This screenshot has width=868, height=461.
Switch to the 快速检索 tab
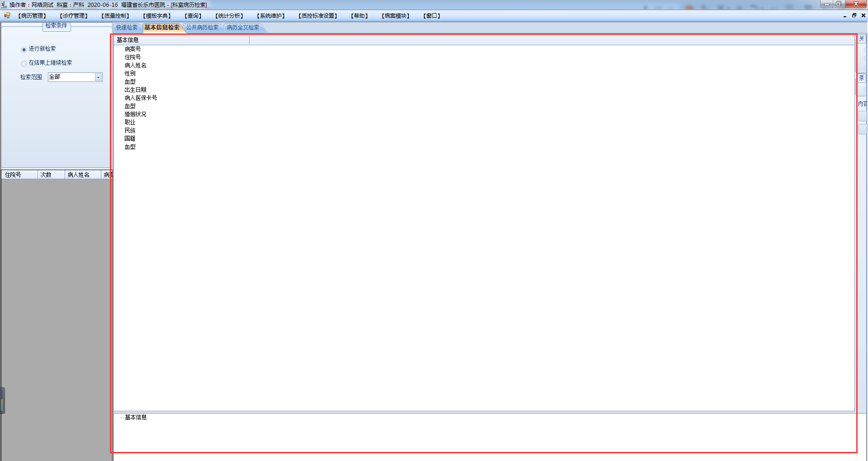pyautogui.click(x=127, y=28)
